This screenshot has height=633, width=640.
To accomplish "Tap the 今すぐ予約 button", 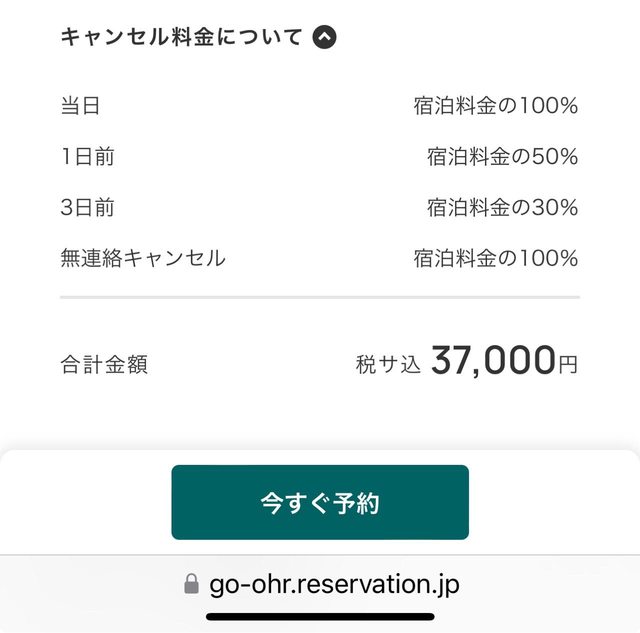I will 320,502.
